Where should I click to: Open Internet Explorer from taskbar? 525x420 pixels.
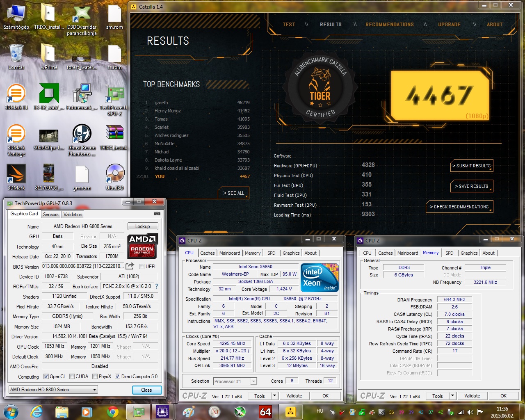(37, 411)
